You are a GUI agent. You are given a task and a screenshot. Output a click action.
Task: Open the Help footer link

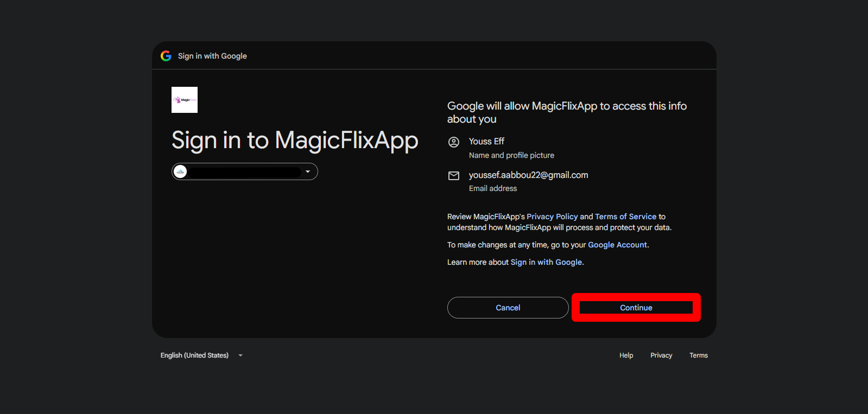tap(626, 355)
